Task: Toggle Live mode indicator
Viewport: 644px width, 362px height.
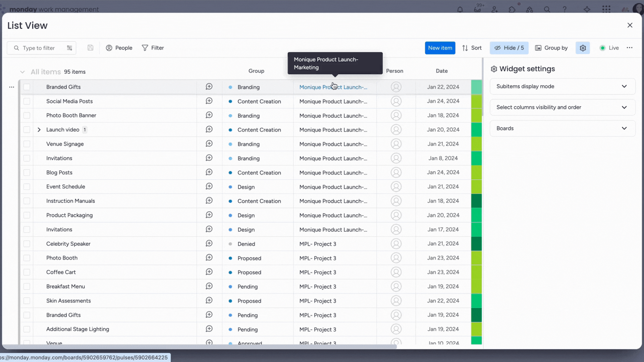Action: coord(609,48)
